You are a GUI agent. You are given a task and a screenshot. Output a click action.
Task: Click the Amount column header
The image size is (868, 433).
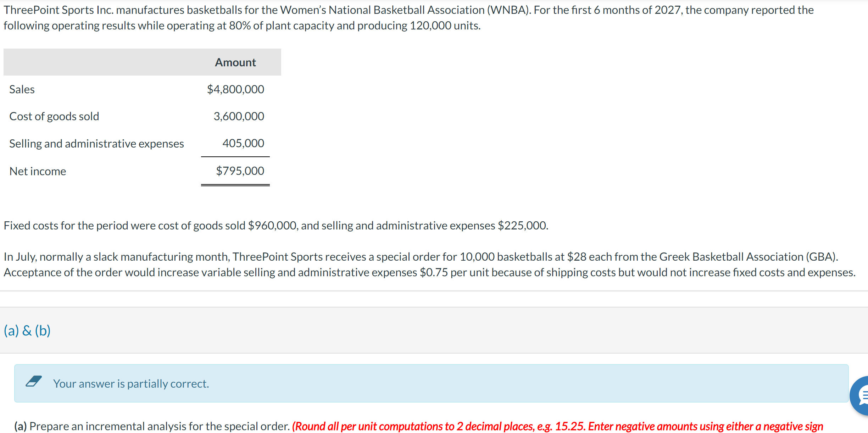(235, 62)
